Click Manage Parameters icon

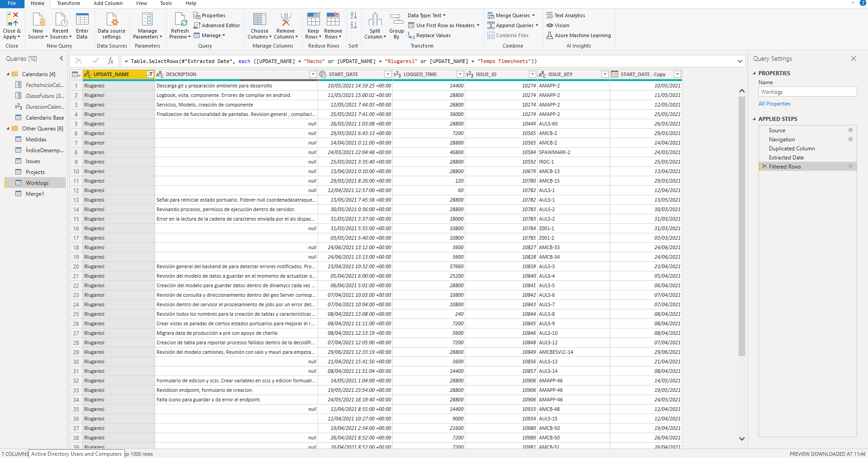point(147,20)
